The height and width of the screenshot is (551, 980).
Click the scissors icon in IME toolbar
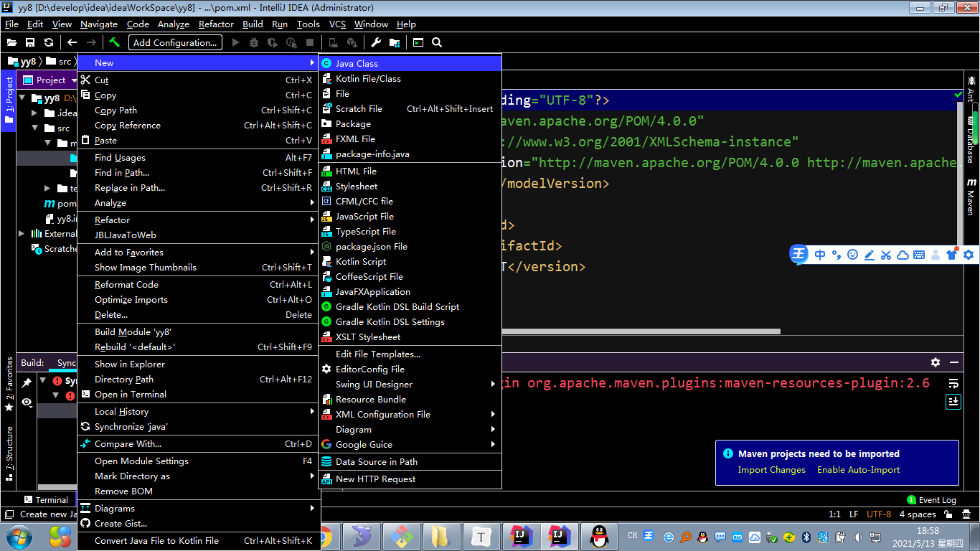tap(886, 255)
